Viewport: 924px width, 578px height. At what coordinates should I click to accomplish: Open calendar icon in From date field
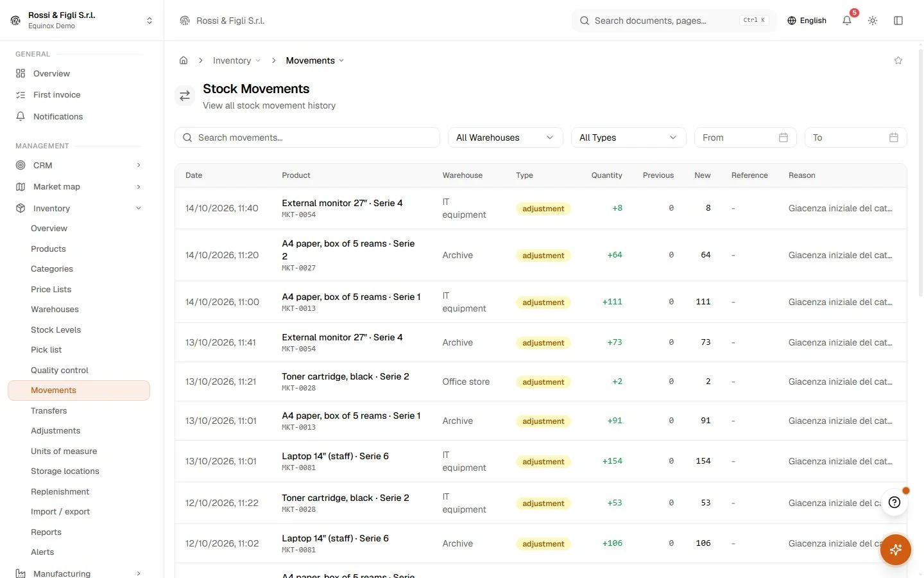[783, 137]
